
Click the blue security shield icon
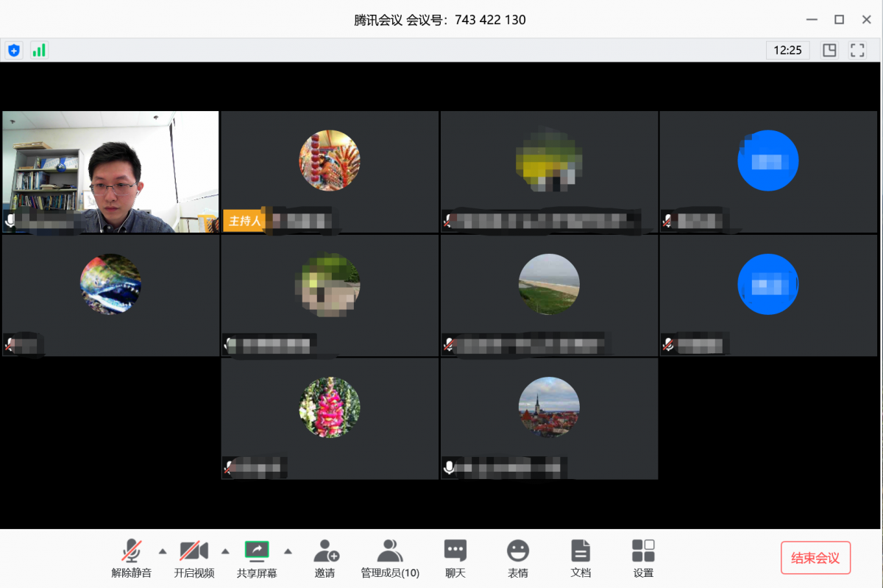point(13,50)
